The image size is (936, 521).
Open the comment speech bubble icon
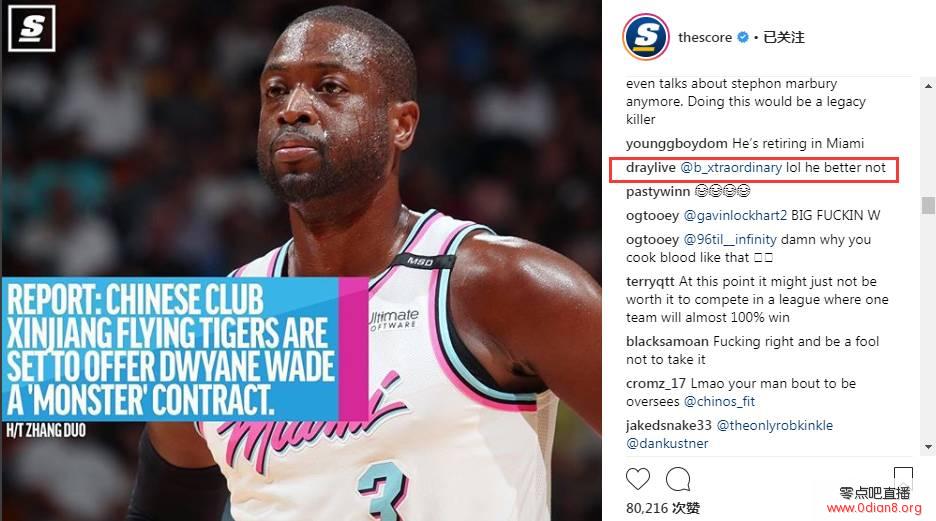click(x=678, y=479)
